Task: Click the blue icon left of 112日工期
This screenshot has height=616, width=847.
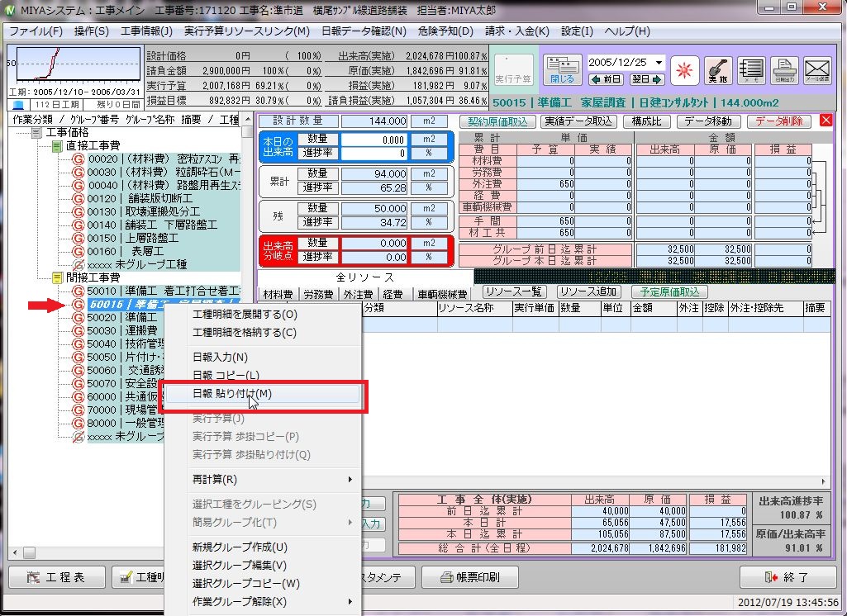Action: point(18,105)
